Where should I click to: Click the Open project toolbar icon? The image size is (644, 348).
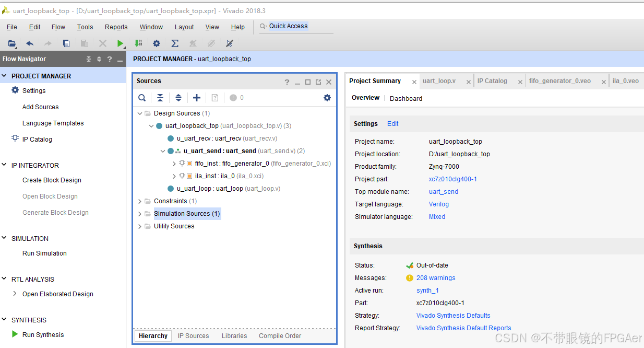[12, 43]
